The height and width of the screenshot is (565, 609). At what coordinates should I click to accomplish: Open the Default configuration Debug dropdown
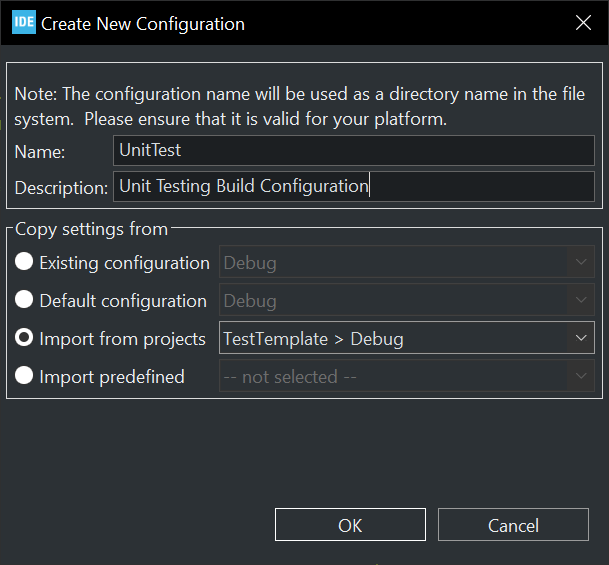click(x=407, y=300)
